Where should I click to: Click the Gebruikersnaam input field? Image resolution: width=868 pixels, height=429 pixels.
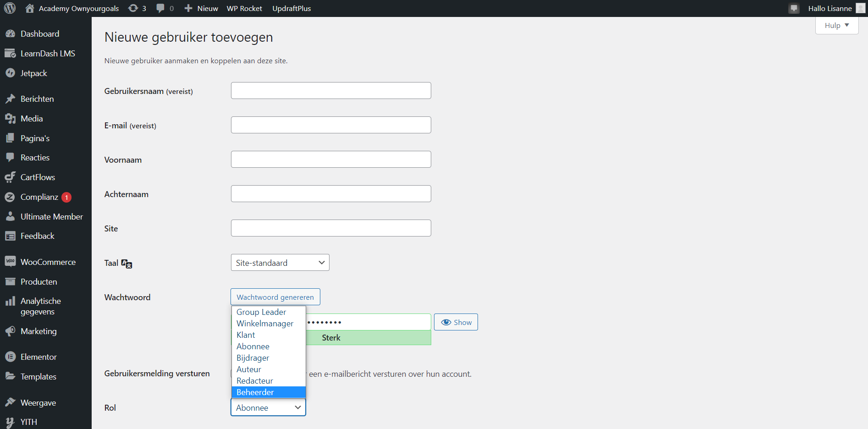click(x=331, y=91)
